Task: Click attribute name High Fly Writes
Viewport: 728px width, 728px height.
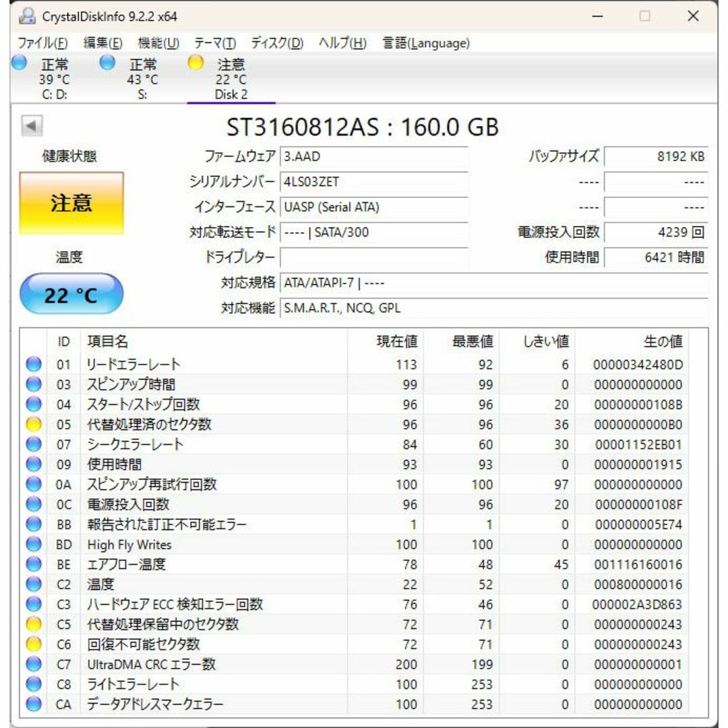Action: (x=129, y=545)
